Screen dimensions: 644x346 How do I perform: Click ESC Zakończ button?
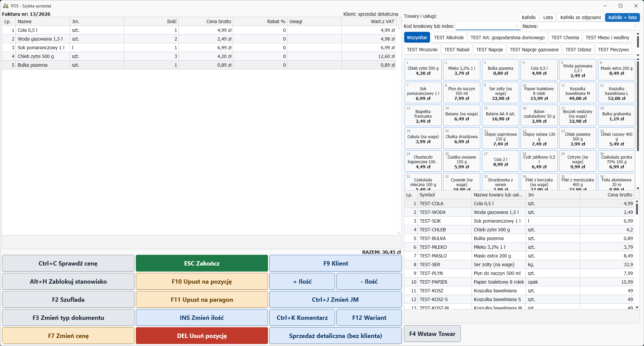[x=202, y=264]
